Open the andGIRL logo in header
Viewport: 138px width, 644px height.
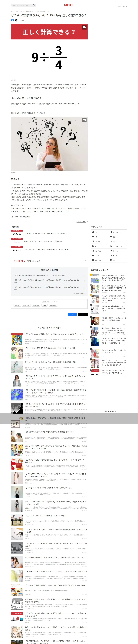(x=69, y=5)
